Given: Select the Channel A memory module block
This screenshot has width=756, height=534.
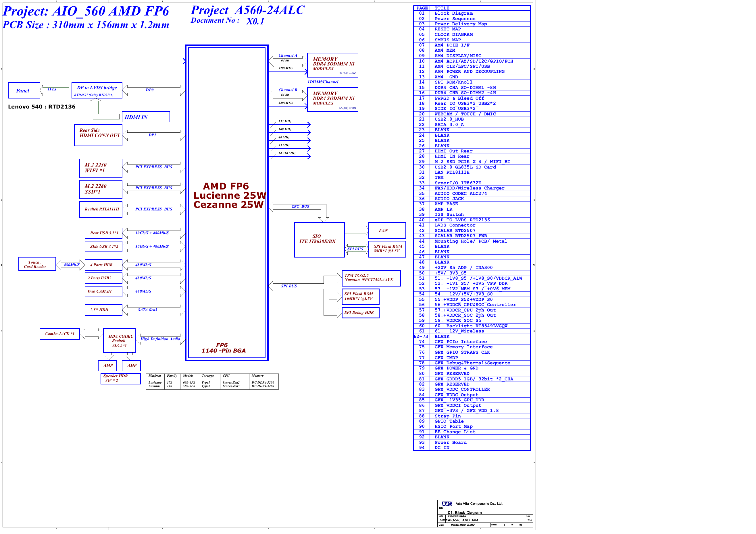Looking at the screenshot, I should pyautogui.click(x=332, y=65).
